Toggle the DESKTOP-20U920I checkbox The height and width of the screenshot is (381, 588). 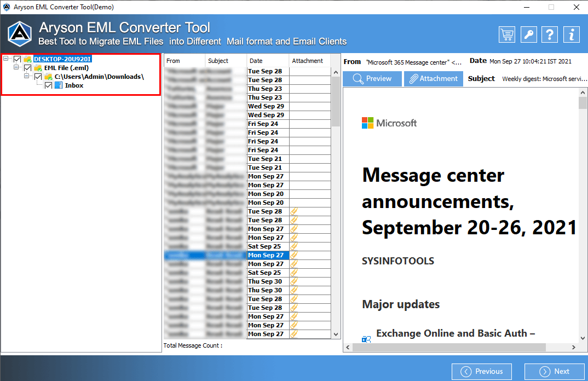pos(18,59)
